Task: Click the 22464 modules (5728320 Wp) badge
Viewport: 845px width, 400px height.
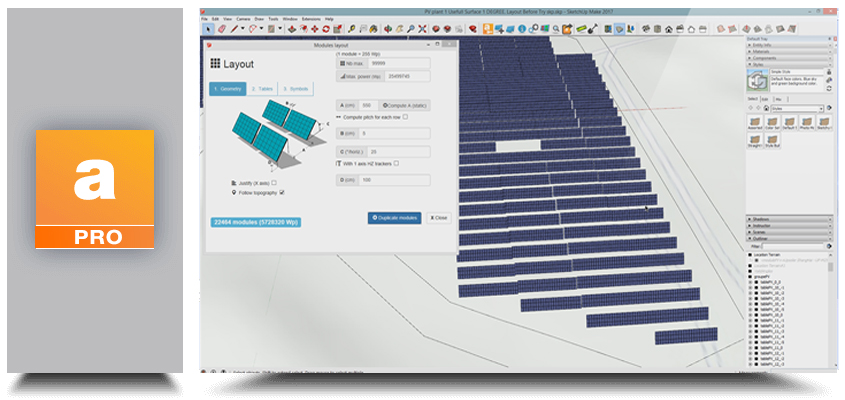Action: click(x=255, y=222)
